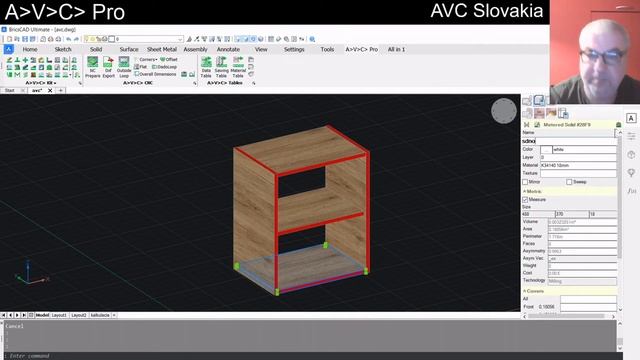Open the Sheet Metal ribbon tab
Screen dimensions: 640x360
tap(162, 49)
